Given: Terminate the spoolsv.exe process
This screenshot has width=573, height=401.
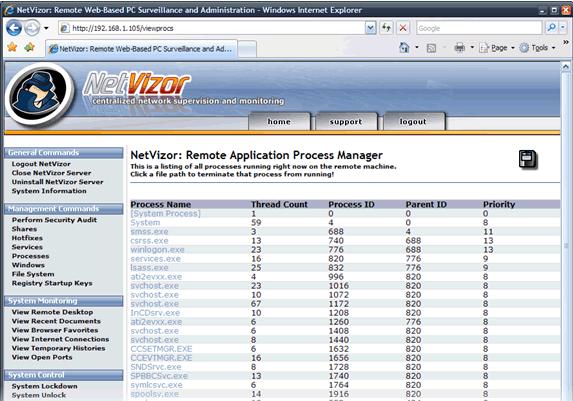Looking at the screenshot, I should [x=155, y=394].
